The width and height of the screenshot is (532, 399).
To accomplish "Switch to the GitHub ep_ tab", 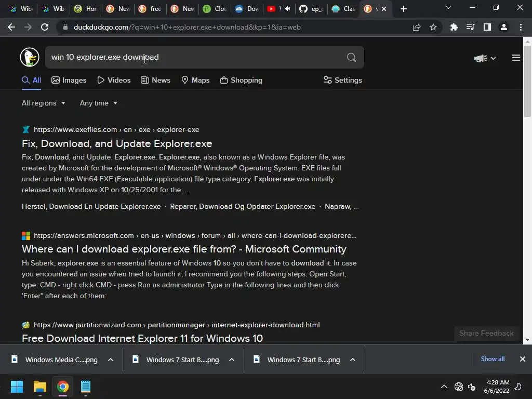I will (x=312, y=9).
